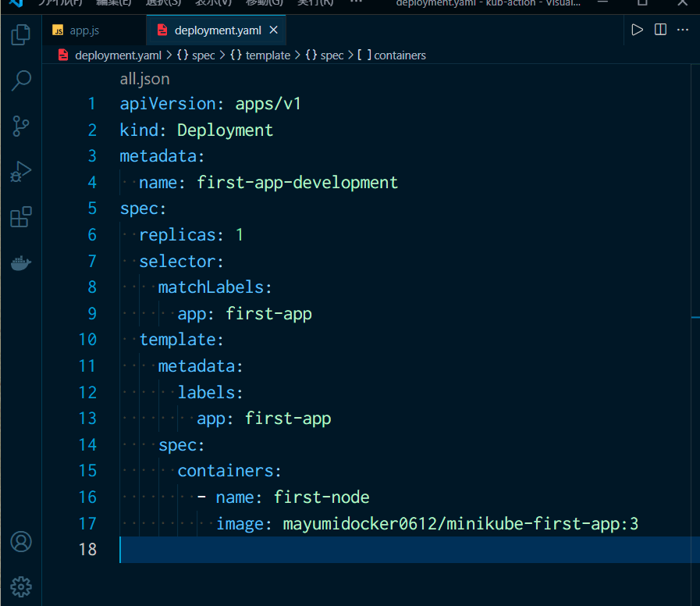700x606 pixels.
Task: Open the editor More Actions ellipsis
Action: tap(683, 30)
